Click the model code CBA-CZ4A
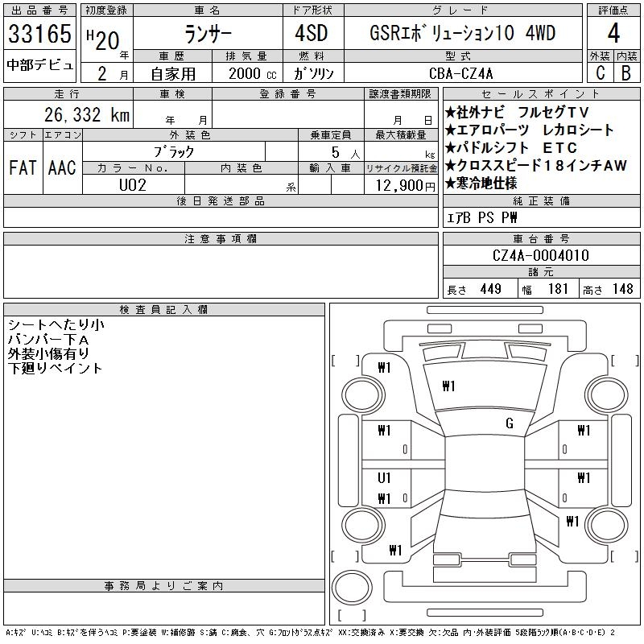Screen dimensions: 644x644 (x=467, y=72)
